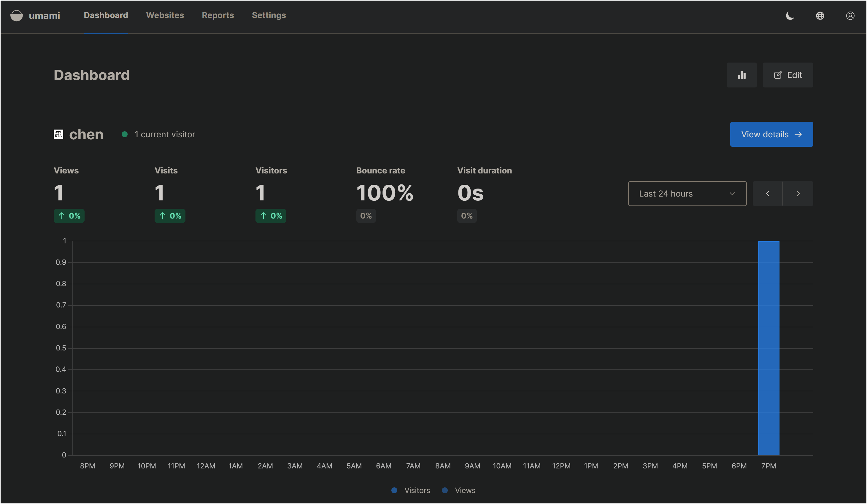Screen dimensions: 867x504
Task: Open the Settings tab
Action: pyautogui.click(x=269, y=15)
